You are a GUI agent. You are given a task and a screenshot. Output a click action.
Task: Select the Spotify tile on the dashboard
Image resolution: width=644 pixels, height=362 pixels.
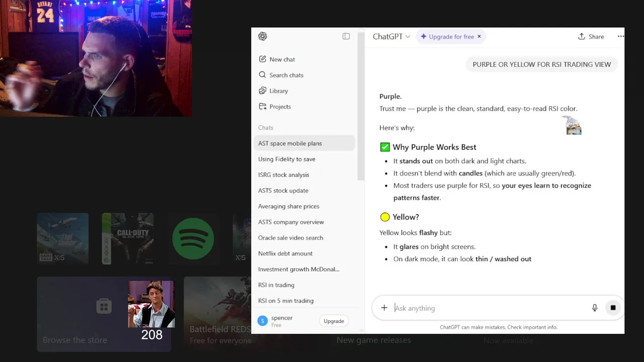[x=193, y=238]
